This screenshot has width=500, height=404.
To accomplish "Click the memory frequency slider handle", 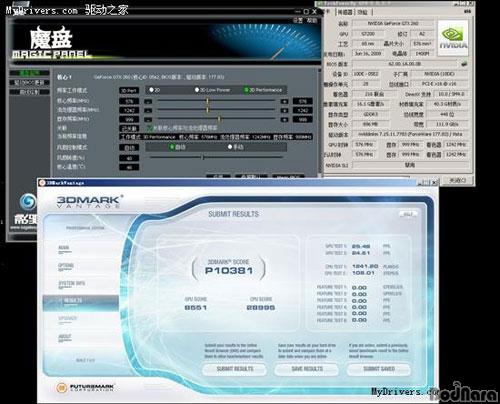I will pyautogui.click(x=219, y=119).
